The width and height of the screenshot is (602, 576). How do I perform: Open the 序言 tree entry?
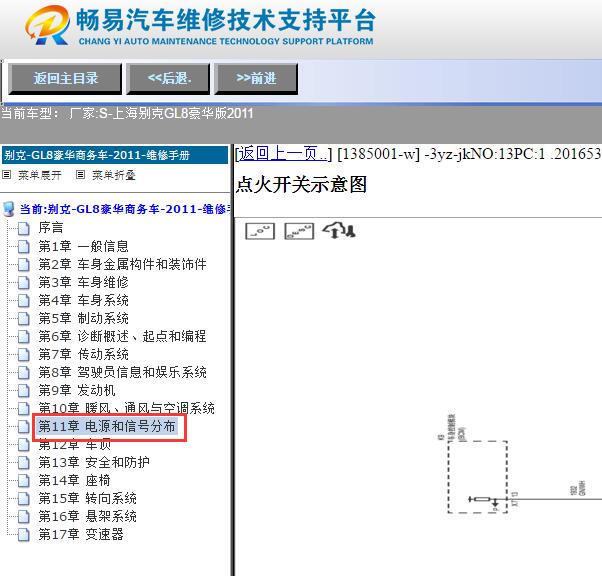[x=51, y=228]
